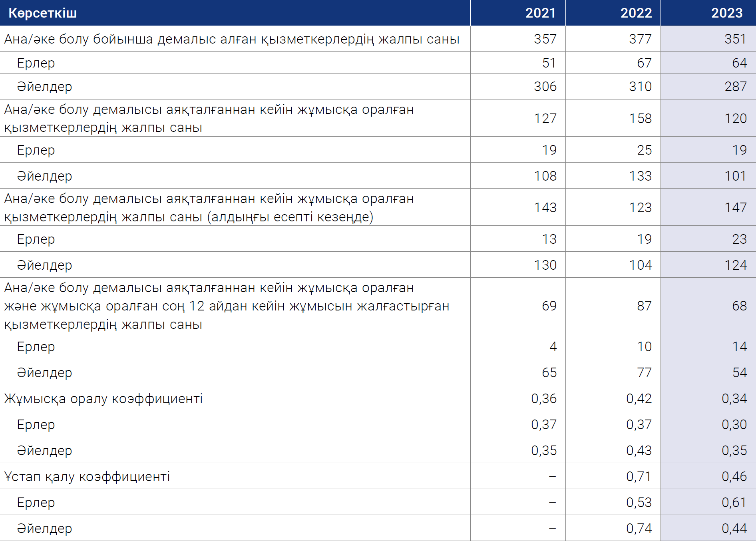This screenshot has height=541, width=756.
Task: Click the "Ерлер" label in the row with 51
Action: pos(36,63)
